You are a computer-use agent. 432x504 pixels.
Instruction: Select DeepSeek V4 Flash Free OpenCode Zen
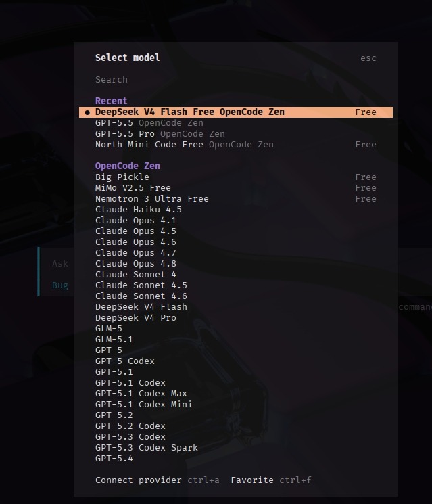236,112
